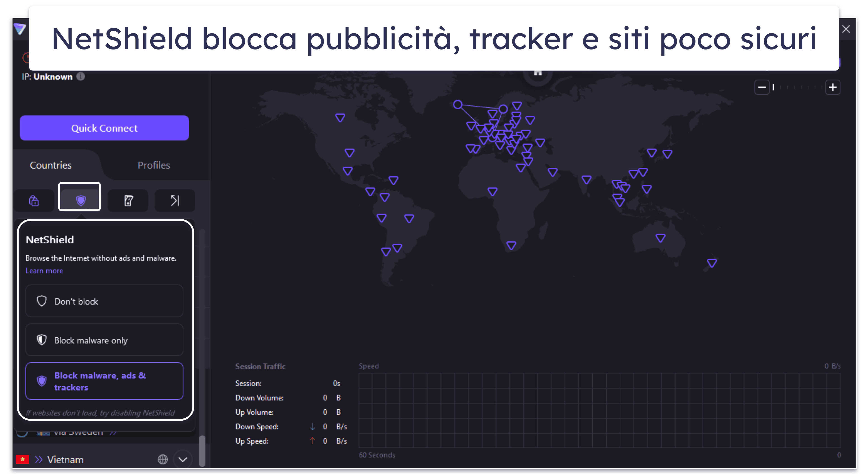The image size is (868, 474).
Task: Click the Down Volume label
Action: click(x=259, y=398)
